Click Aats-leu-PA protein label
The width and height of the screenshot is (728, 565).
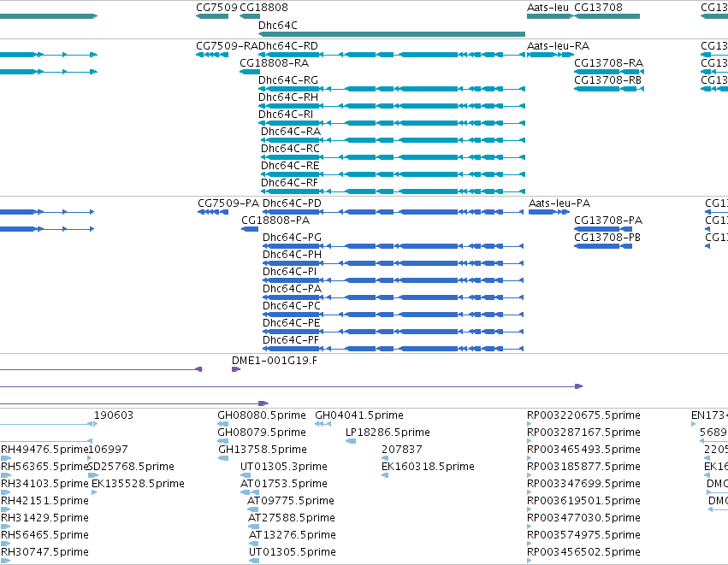click(559, 203)
